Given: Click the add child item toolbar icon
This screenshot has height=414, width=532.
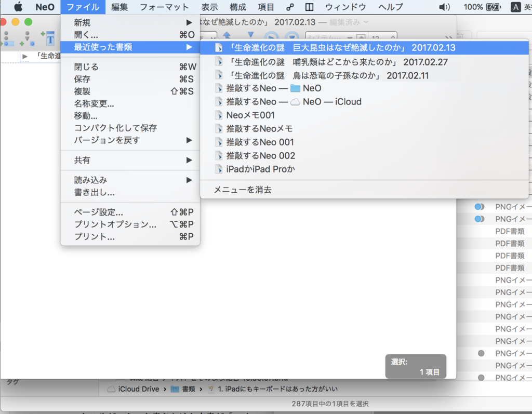Looking at the screenshot, I should 27,38.
